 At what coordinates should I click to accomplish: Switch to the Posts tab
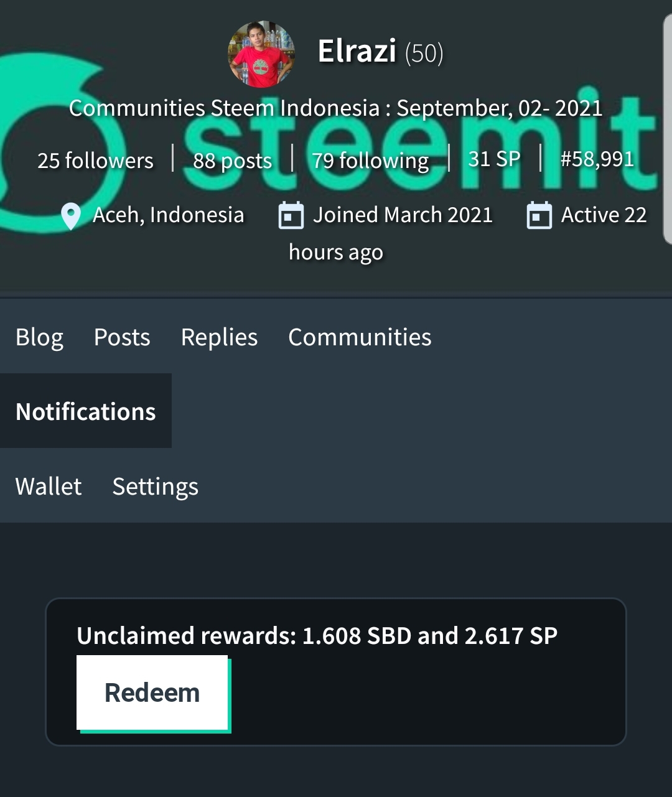coord(122,337)
